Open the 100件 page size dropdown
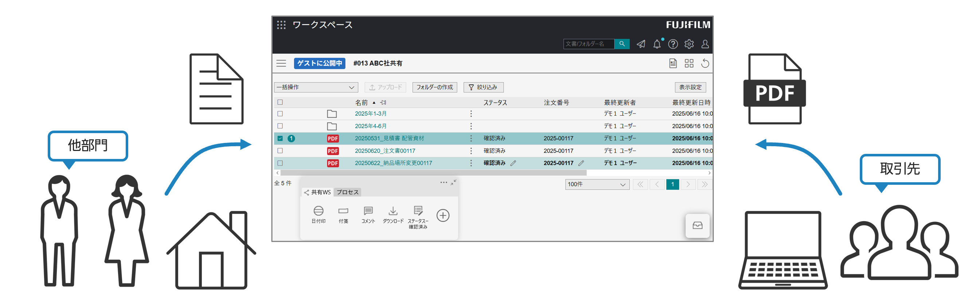 [x=596, y=184]
